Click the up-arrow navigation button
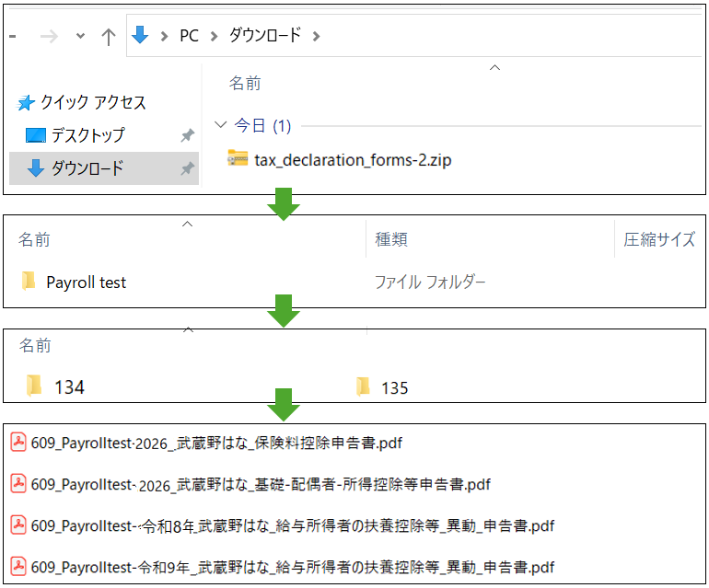Screen dimensions: 709x588 coord(108,37)
